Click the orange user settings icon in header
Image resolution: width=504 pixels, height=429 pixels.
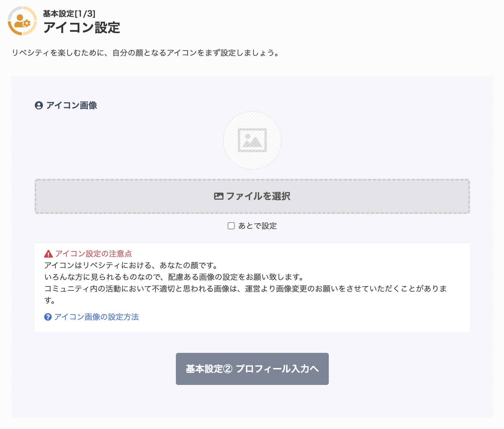click(22, 21)
